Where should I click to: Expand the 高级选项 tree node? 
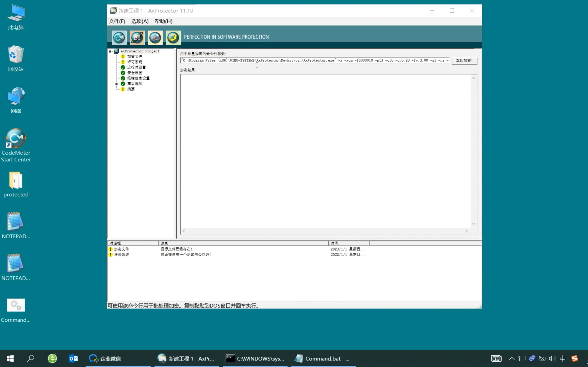117,84
